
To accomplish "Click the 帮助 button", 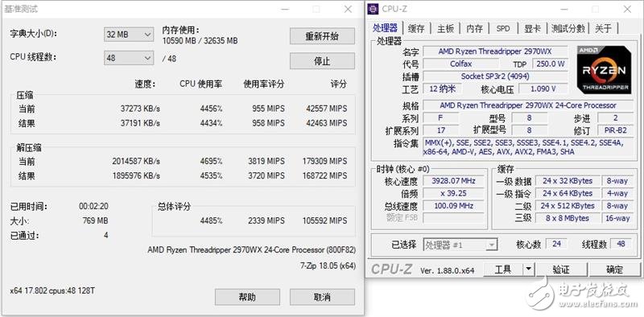I will [247, 297].
